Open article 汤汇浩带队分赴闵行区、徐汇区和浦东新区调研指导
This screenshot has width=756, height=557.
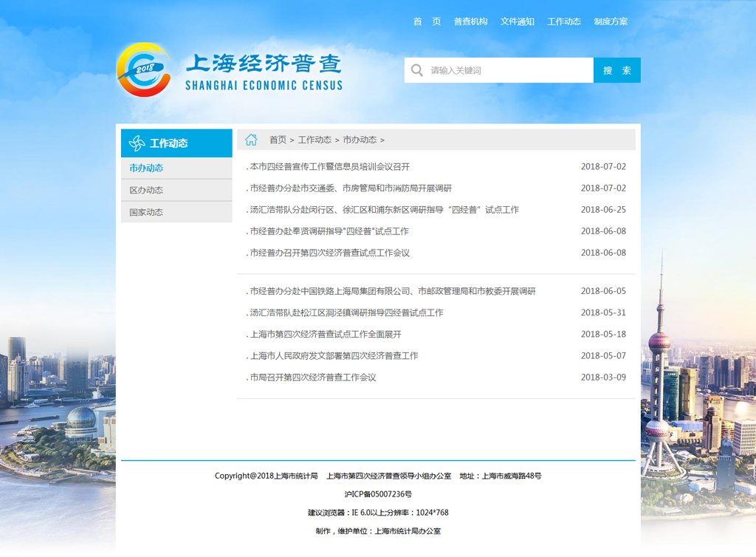pyautogui.click(x=384, y=210)
